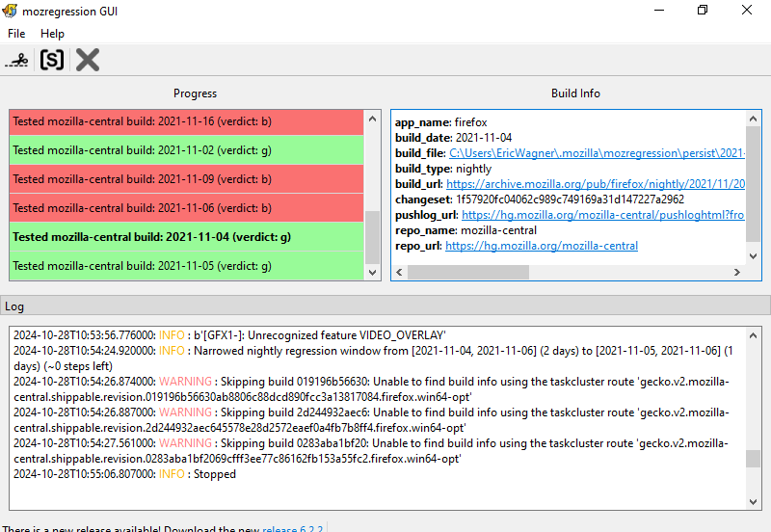Select the 2021-11-04 good build row
771x532 pixels.
(186, 237)
